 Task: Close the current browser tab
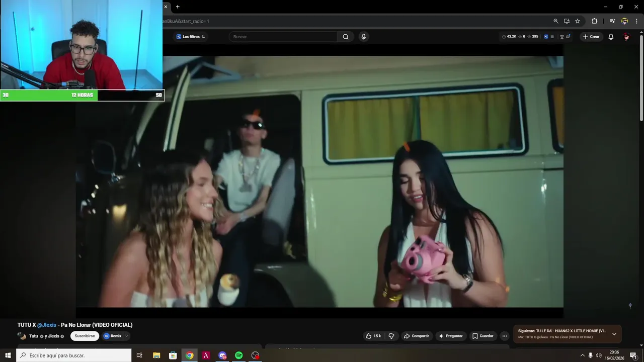pos(166,7)
